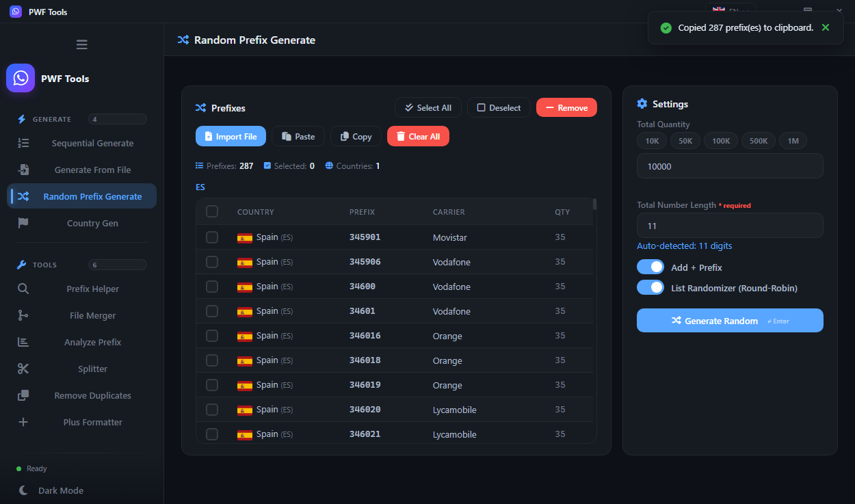855x504 pixels.
Task: Click the Total Number Length input field
Action: point(730,225)
